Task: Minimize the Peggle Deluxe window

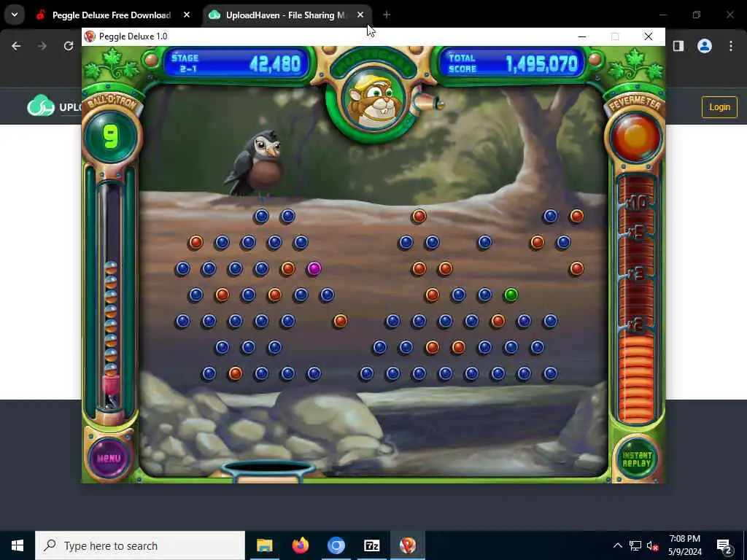Action: (581, 36)
